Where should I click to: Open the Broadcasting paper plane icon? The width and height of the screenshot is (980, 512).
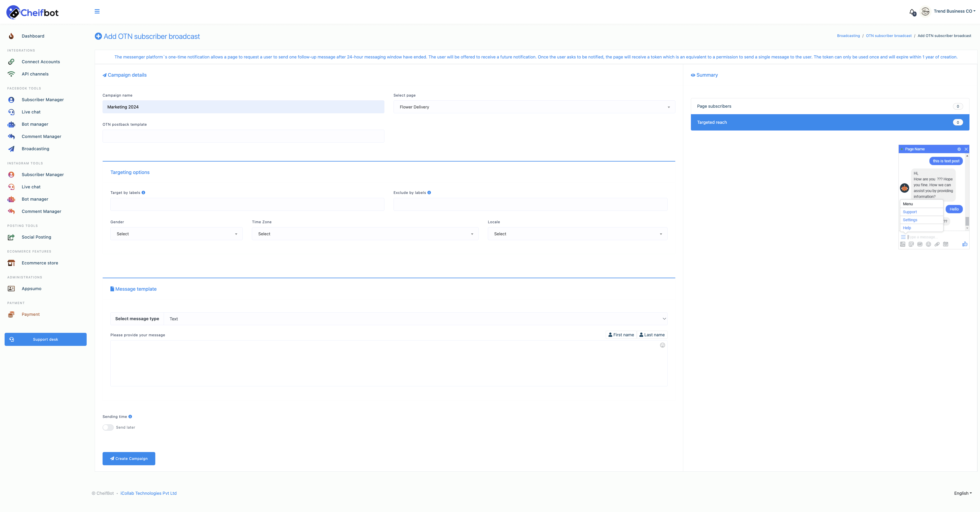12,149
